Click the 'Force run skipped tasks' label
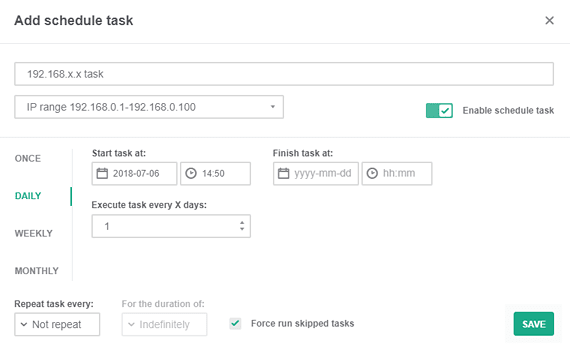 pyautogui.click(x=302, y=323)
